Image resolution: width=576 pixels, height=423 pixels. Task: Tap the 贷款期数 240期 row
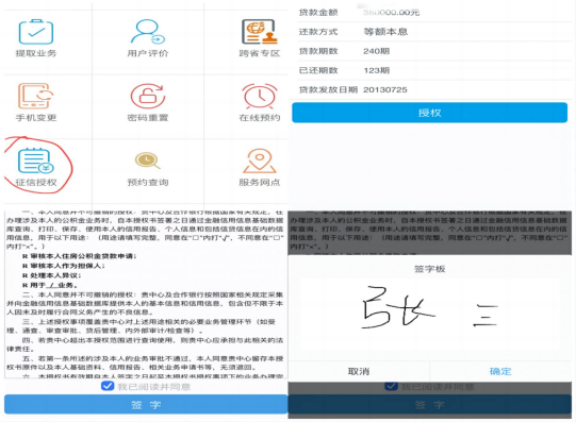(x=430, y=51)
